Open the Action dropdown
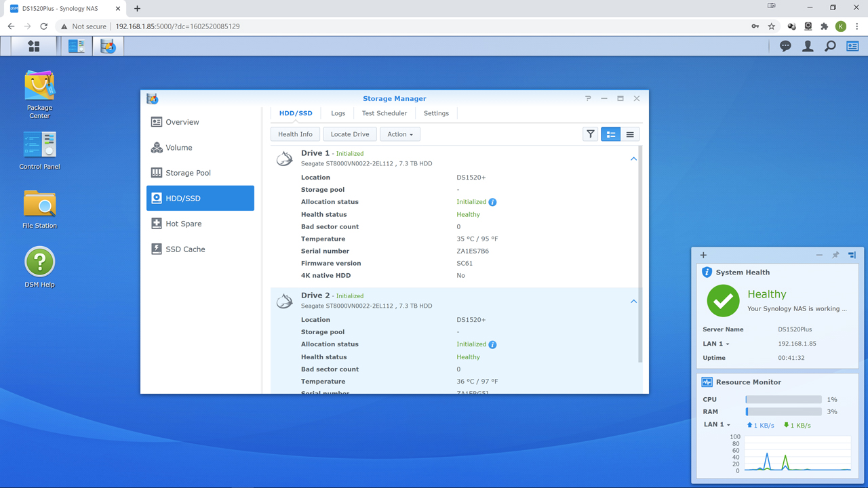868x488 pixels. click(x=400, y=134)
